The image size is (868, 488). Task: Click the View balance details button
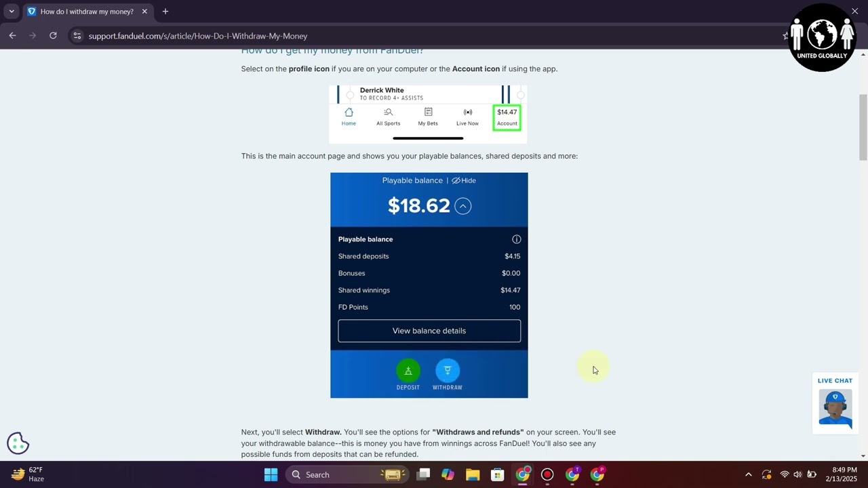pyautogui.click(x=429, y=331)
